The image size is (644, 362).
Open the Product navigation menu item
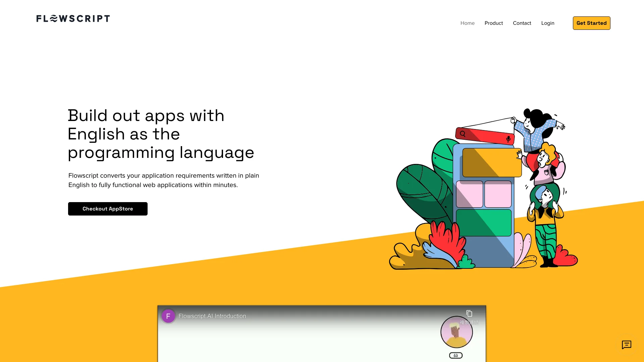point(494,23)
